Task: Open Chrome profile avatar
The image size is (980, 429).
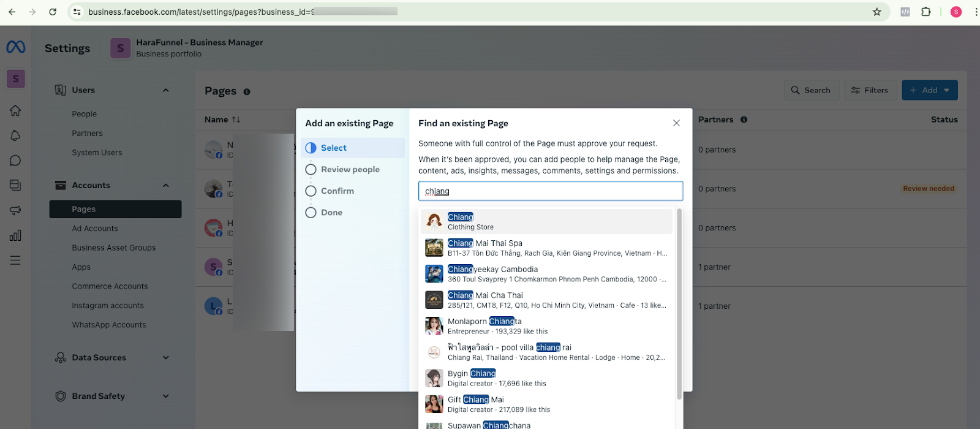Action: (x=956, y=12)
